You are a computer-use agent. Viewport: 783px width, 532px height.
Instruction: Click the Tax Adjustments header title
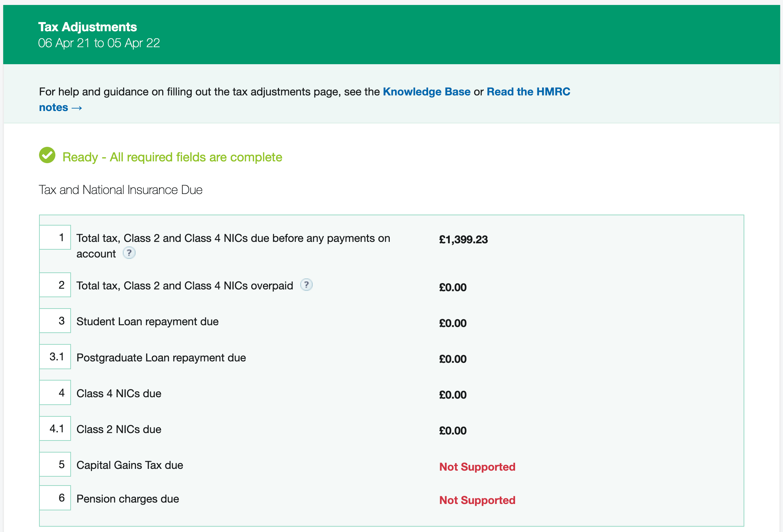click(87, 27)
